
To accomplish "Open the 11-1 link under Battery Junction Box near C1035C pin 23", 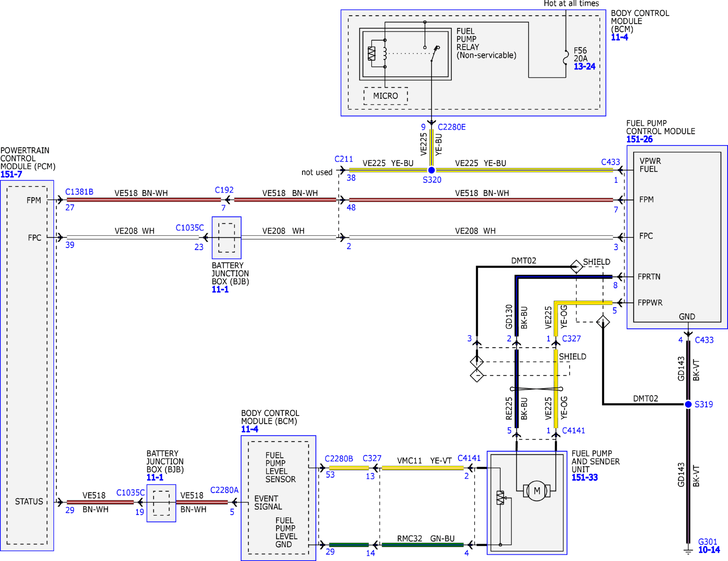I will pos(220,289).
